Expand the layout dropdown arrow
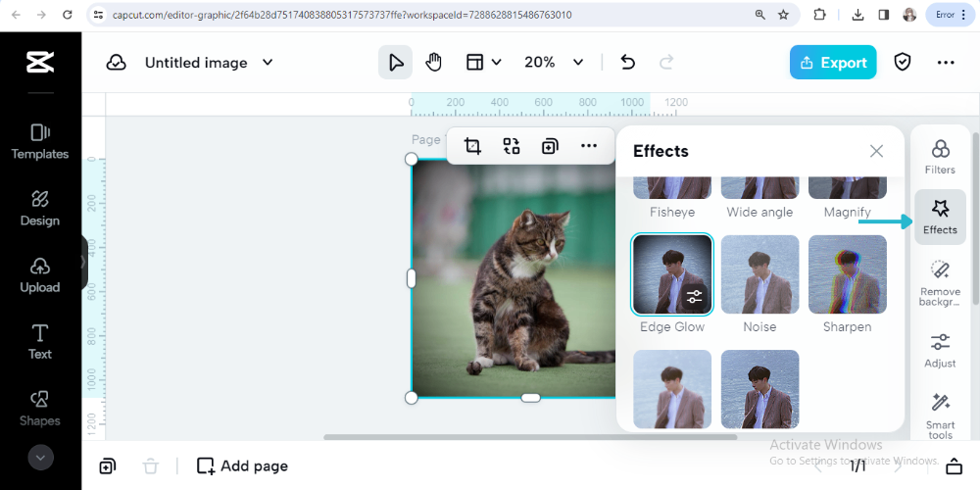This screenshot has height=490, width=980. pyautogui.click(x=496, y=62)
